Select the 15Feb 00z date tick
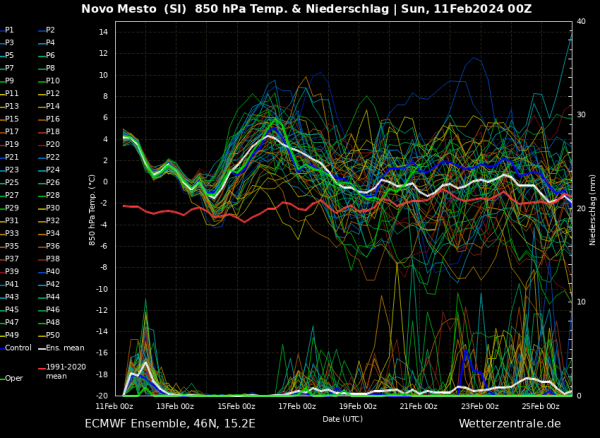The image size is (600, 438). pyautogui.click(x=236, y=406)
